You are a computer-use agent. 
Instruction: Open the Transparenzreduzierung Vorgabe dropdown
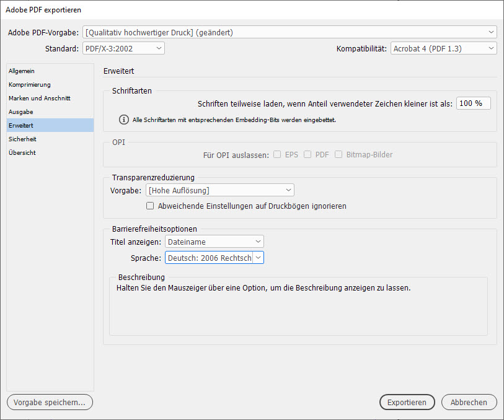219,190
